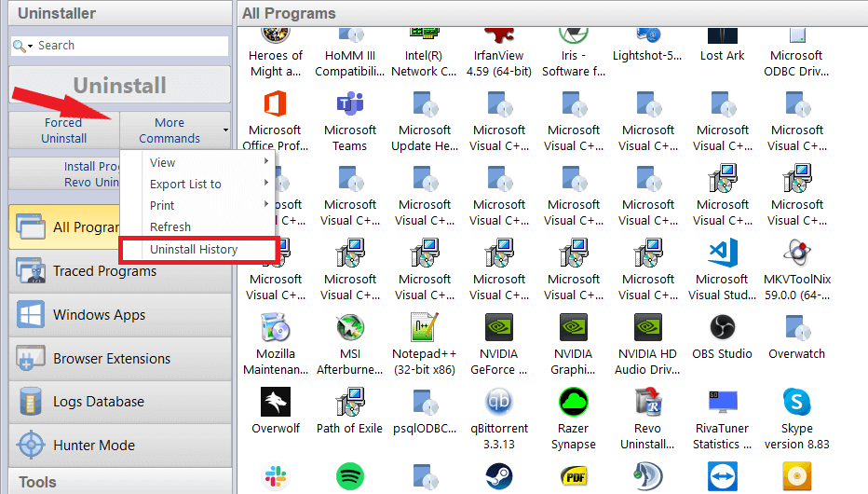Open the search options dropdown magnifier
This screenshot has height=494, width=868.
(x=23, y=46)
